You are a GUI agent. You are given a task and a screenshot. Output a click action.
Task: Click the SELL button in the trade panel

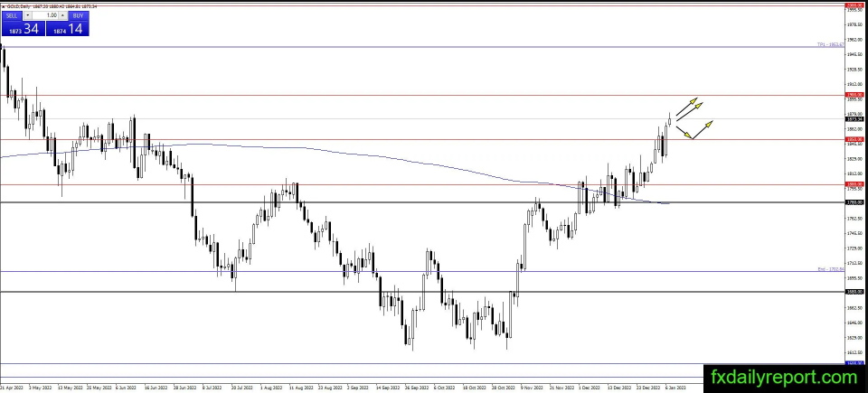pyautogui.click(x=10, y=15)
